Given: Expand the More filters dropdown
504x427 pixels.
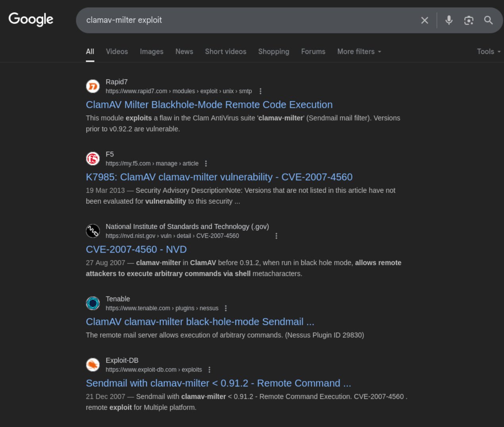Looking at the screenshot, I should click(x=359, y=52).
